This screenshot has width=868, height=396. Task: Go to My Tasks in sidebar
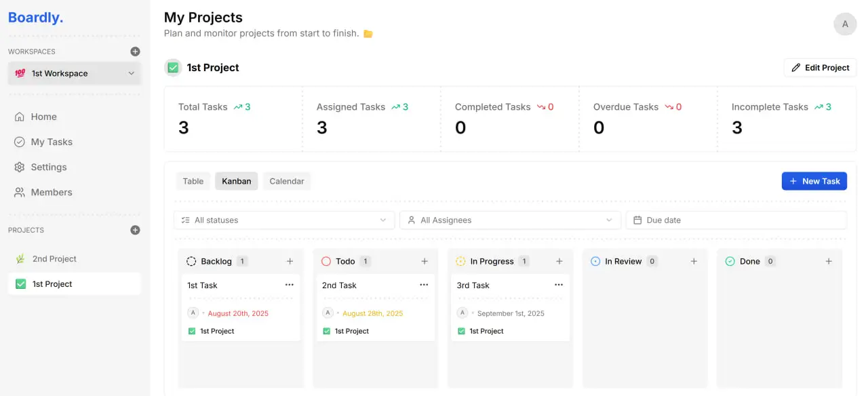(52, 142)
